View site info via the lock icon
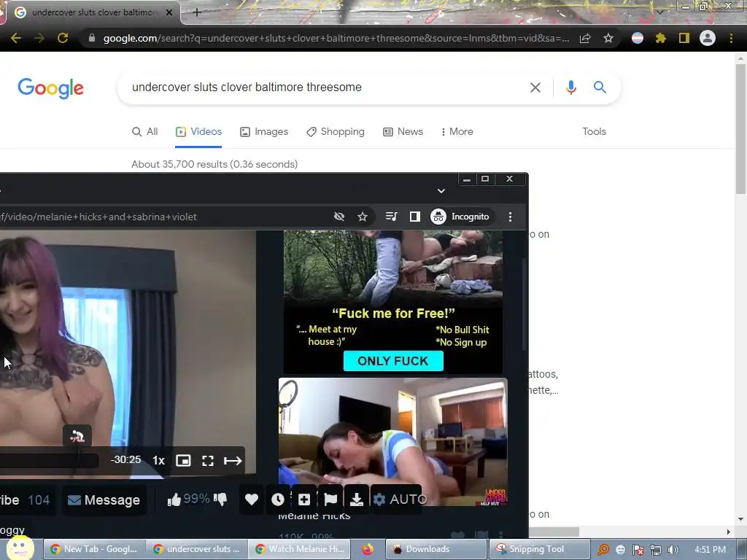 pyautogui.click(x=92, y=38)
